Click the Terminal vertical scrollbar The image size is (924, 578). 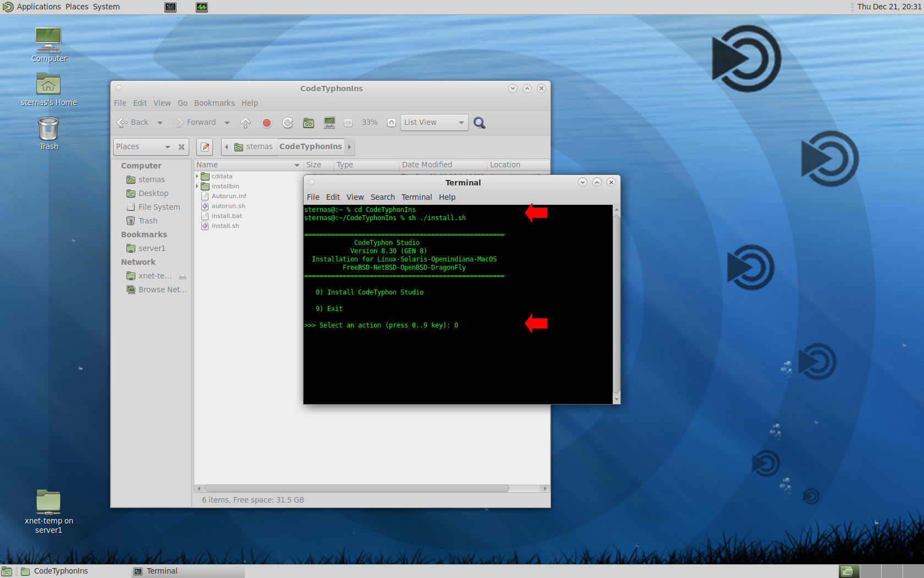click(617, 304)
